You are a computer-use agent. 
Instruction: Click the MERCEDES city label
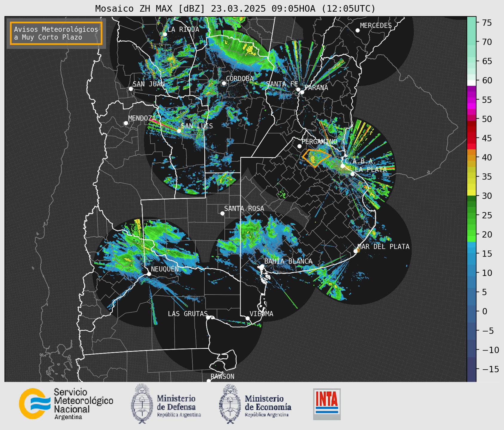click(376, 26)
